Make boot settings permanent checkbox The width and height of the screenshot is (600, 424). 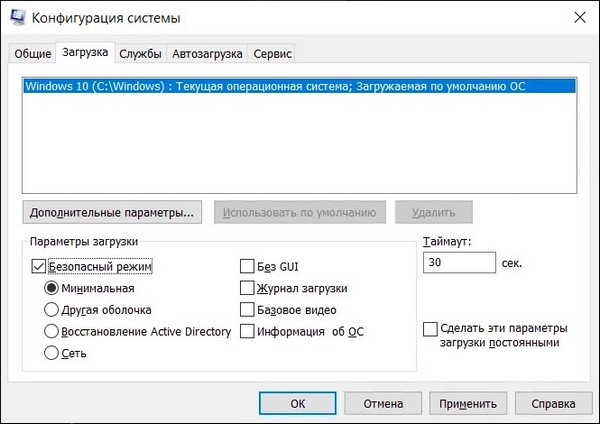click(x=431, y=329)
